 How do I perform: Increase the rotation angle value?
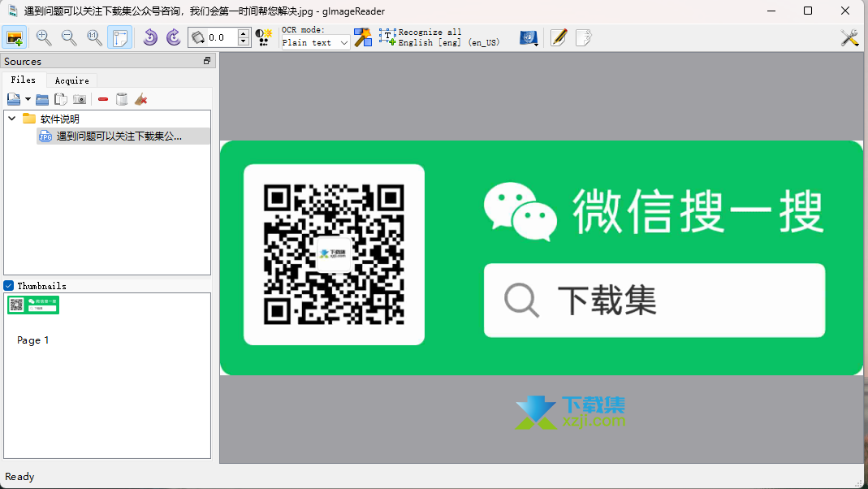click(x=243, y=33)
